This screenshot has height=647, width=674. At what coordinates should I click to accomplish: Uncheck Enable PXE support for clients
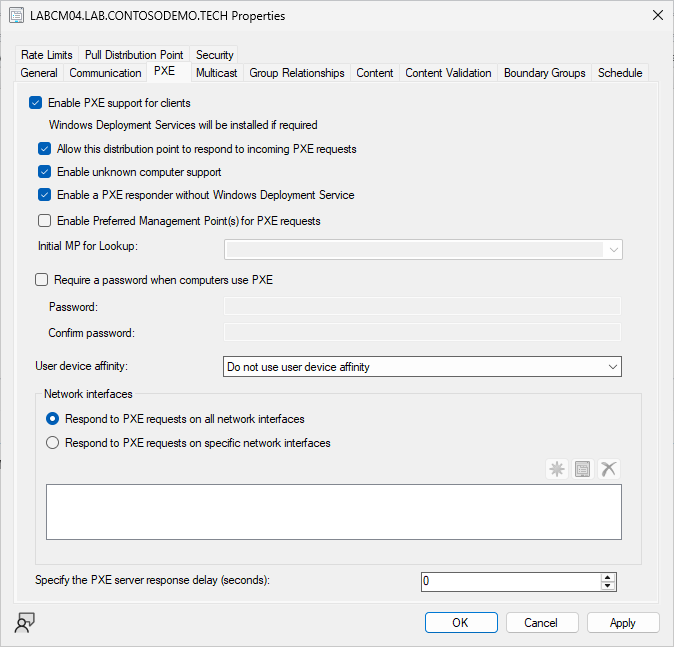click(35, 103)
